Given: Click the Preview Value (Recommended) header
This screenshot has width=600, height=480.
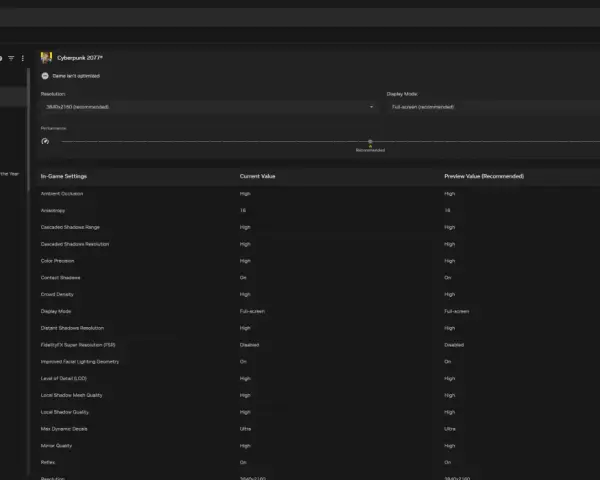Looking at the screenshot, I should click(x=484, y=176).
